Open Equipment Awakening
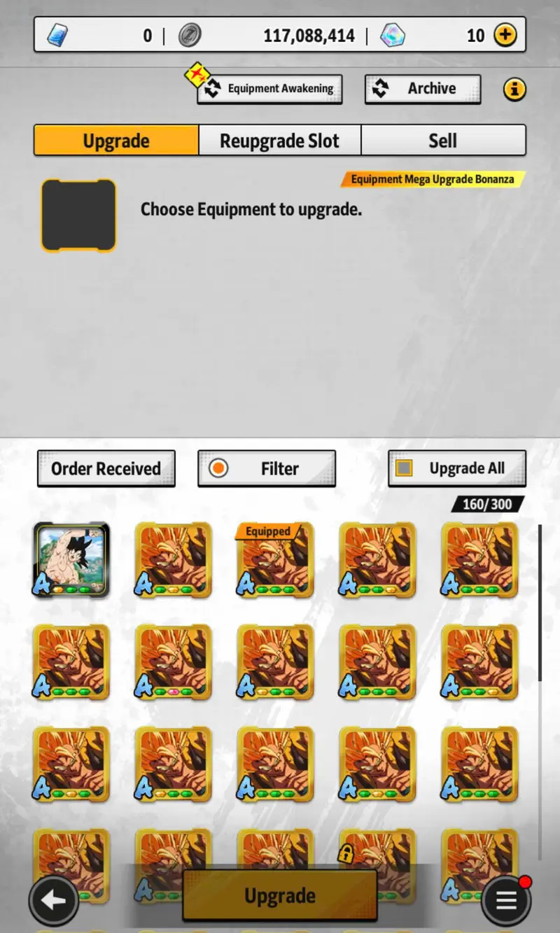The width and height of the screenshot is (560, 933). click(x=269, y=89)
